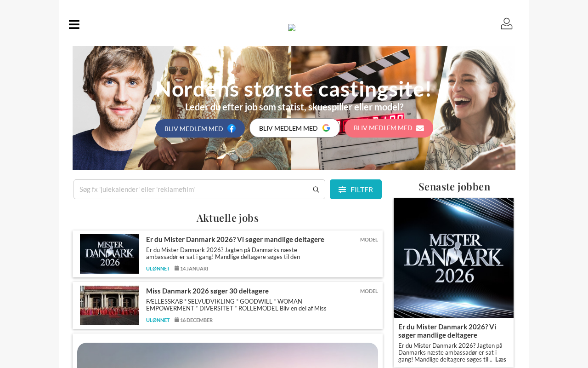The image size is (588, 368).
Task: Click 'Nordens største castingsite!' headline
Action: [x=294, y=89]
